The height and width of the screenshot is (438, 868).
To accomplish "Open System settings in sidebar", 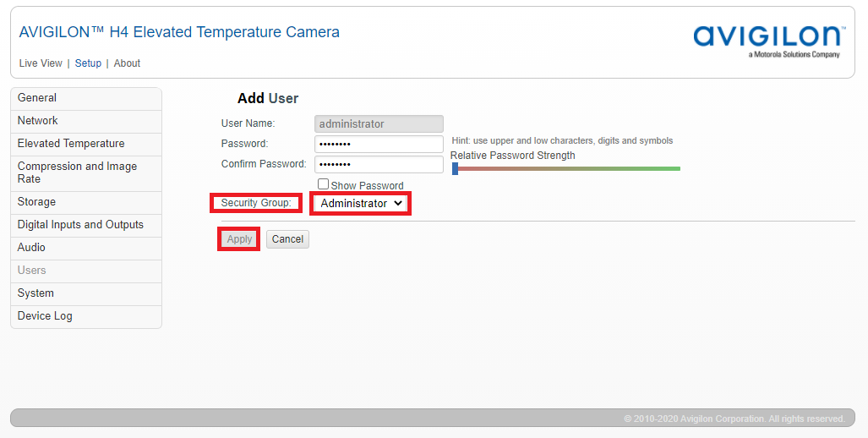I will 35,293.
